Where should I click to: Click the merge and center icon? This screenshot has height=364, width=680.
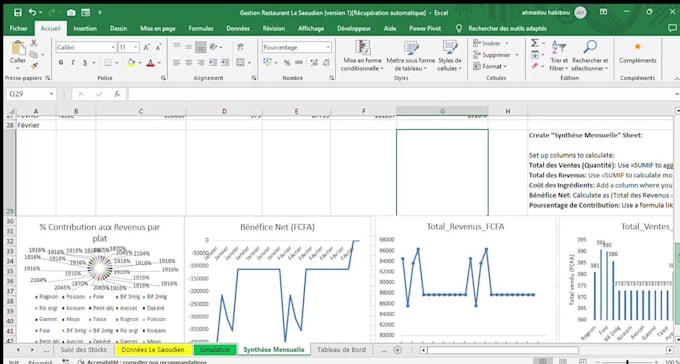(240, 63)
